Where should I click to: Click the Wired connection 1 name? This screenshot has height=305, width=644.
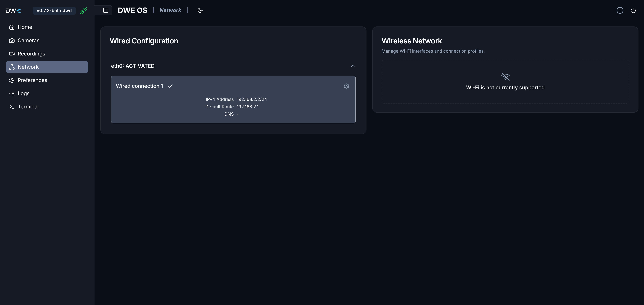pos(139,86)
